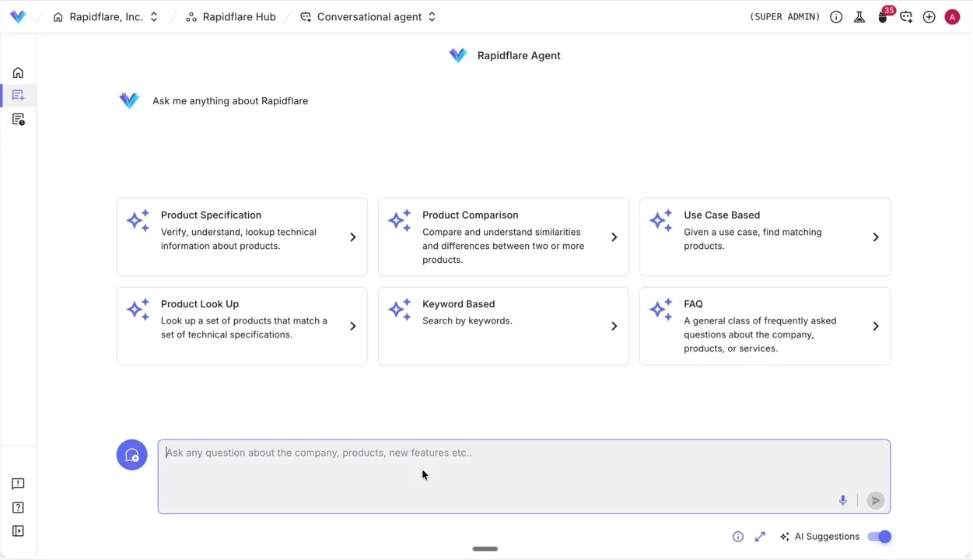Click the plus icon to create new
Image resolution: width=973 pixels, height=560 pixels.
pyautogui.click(x=929, y=16)
